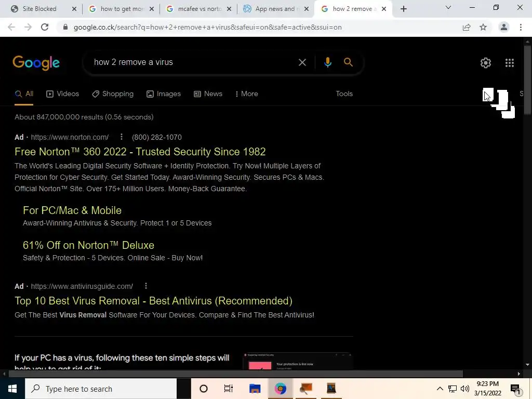The image size is (532, 399).
Task: Open For PC/Mac & Mobile sitelink
Action: 72,210
